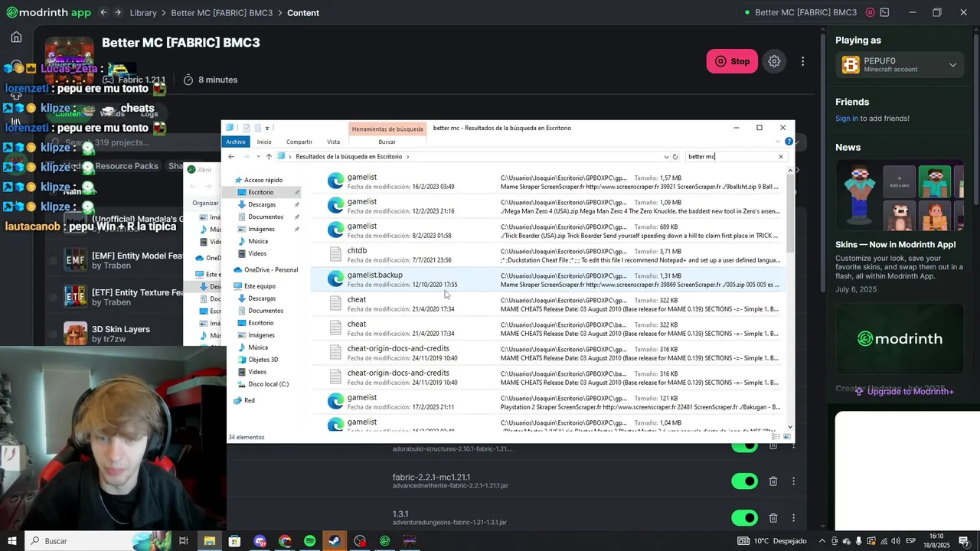Select Disco local (C:) in navigation pane
Viewport: 980px width, 551px height.
(x=268, y=384)
